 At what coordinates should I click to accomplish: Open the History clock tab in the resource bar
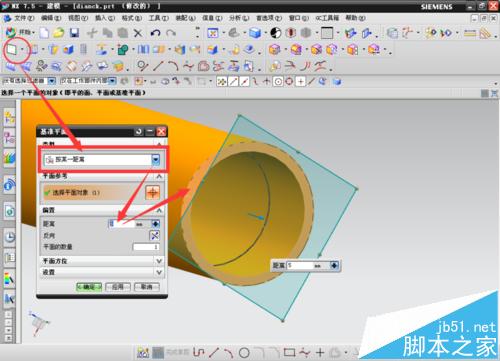(x=9, y=237)
